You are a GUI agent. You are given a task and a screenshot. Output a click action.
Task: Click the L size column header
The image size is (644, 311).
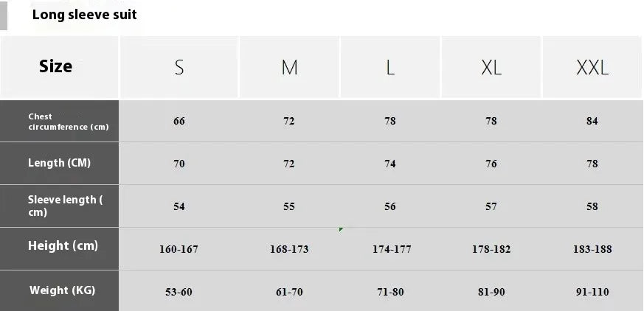coord(390,68)
